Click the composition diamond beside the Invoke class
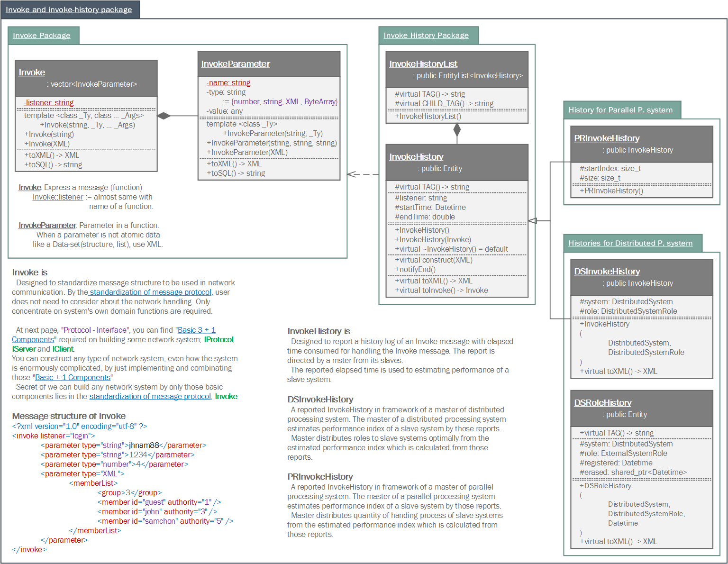728x564 pixels. 164,116
